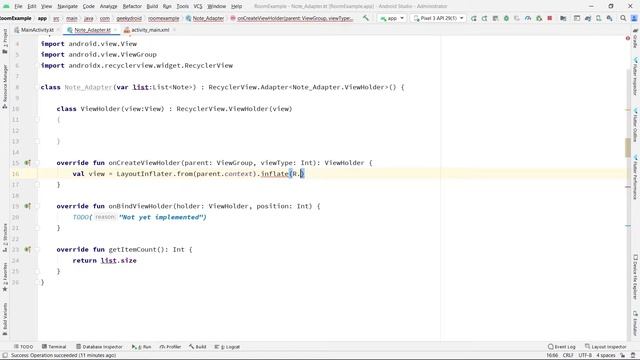The image size is (640, 360).
Task: Place cursor after inflate(R. on line 16
Action: point(301,173)
